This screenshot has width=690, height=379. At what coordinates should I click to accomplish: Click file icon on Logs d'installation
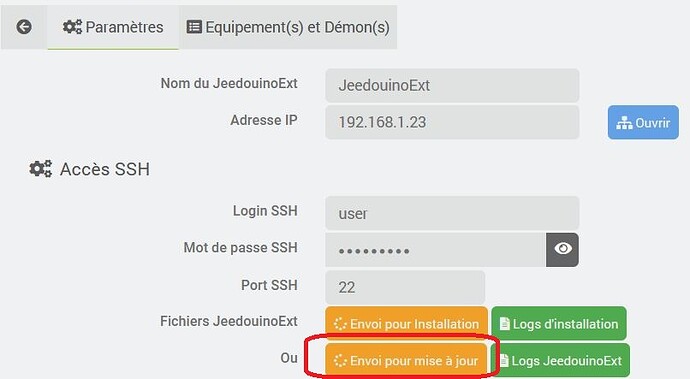click(x=505, y=324)
